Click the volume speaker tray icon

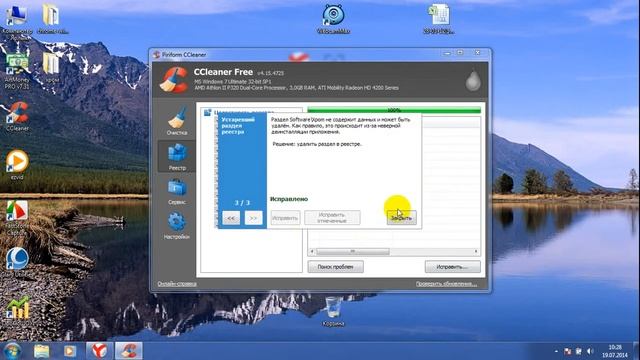[590, 351]
